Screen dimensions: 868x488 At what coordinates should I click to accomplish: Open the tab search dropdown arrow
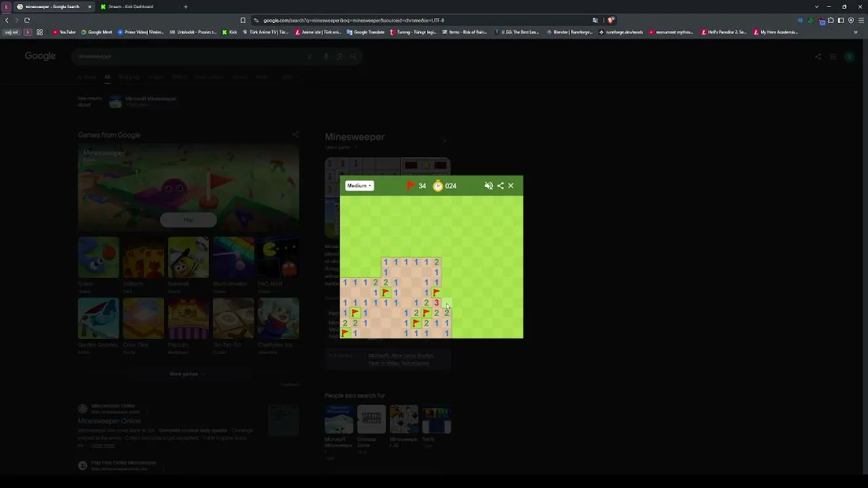[816, 7]
